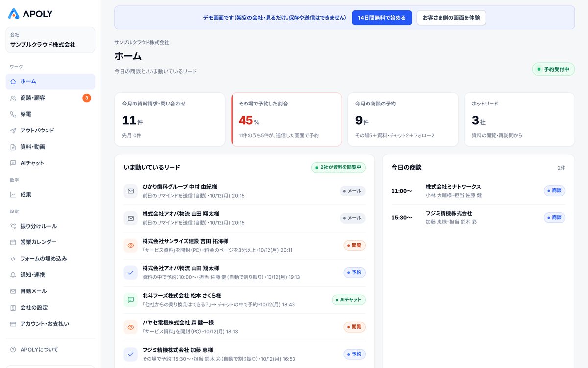Click the 自動メール envelope icon
The image size is (588, 368).
click(13, 291)
